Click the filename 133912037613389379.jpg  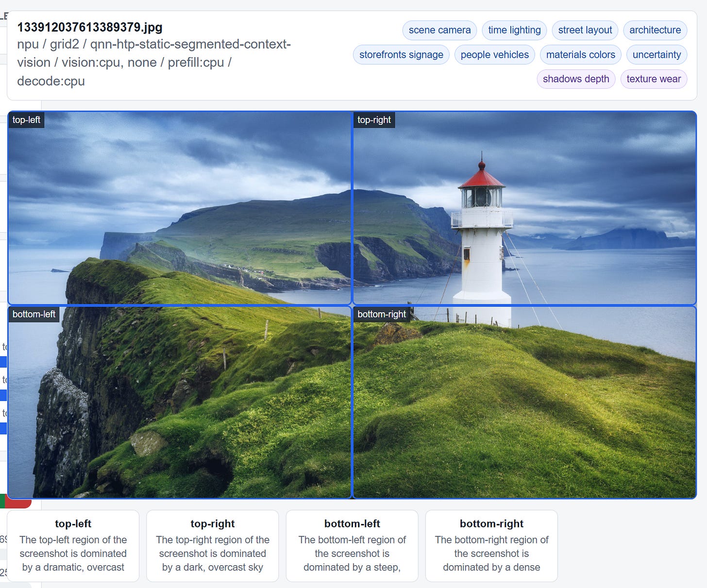coord(90,27)
